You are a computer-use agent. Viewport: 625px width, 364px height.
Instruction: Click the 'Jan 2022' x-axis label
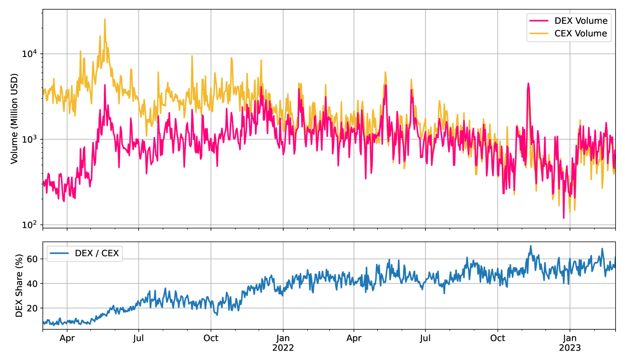[x=283, y=343]
